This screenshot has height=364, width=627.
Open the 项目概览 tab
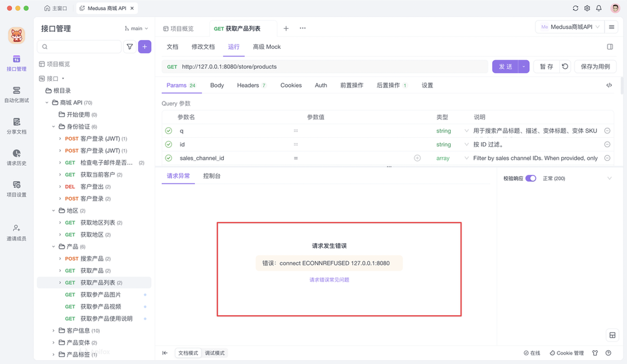click(x=178, y=28)
